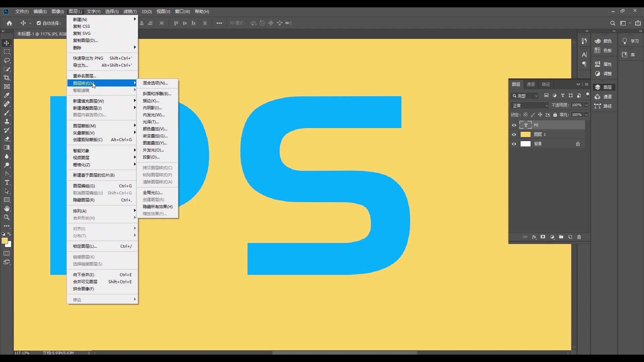Choose 斜面和浮雕(B)... style
Image resolution: width=644 pixels, height=362 pixels.
[157, 94]
